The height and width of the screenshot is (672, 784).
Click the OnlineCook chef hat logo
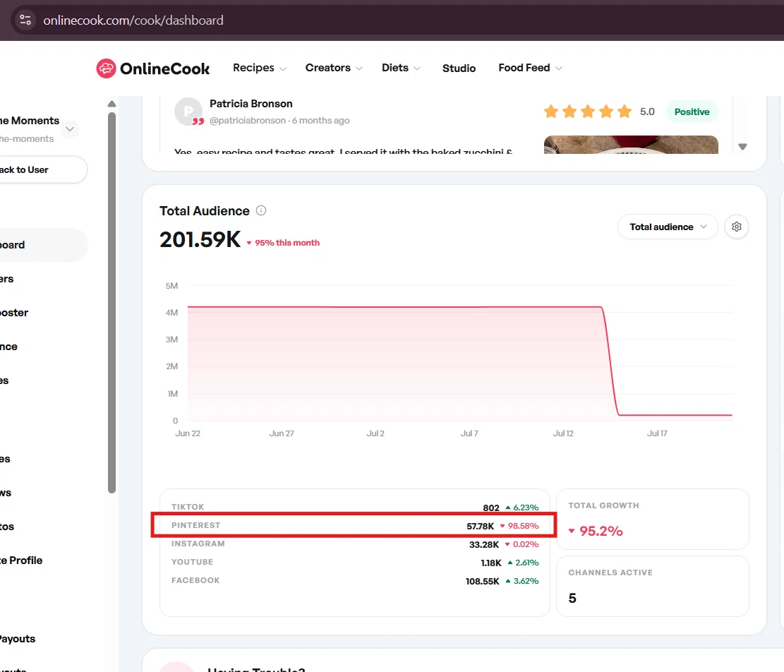(x=106, y=68)
